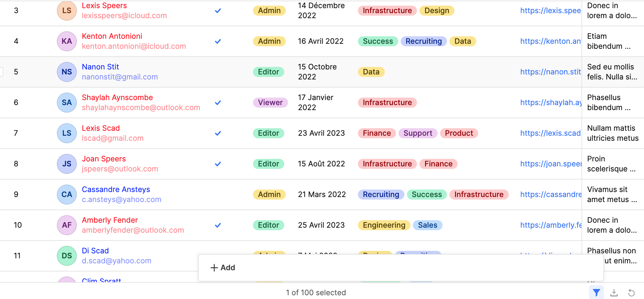Click the Support tag in row 7
Image resolution: width=644 pixels, height=299 pixels.
418,133
